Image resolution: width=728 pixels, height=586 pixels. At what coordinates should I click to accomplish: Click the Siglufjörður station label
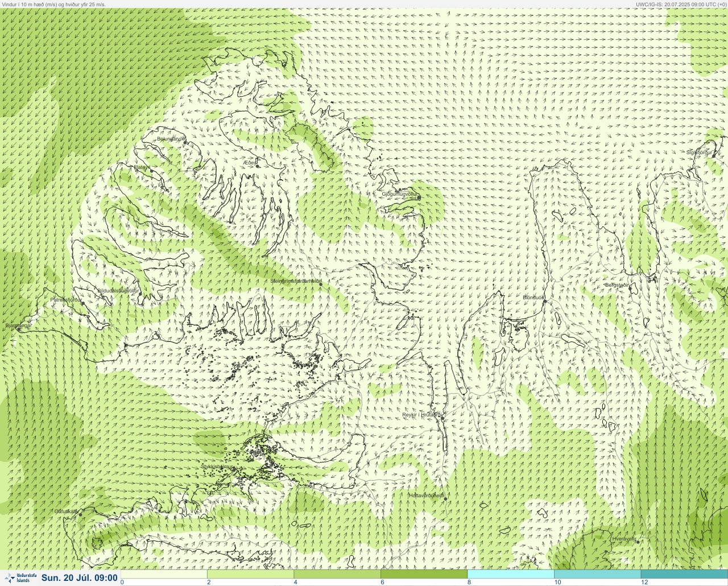tap(699, 152)
